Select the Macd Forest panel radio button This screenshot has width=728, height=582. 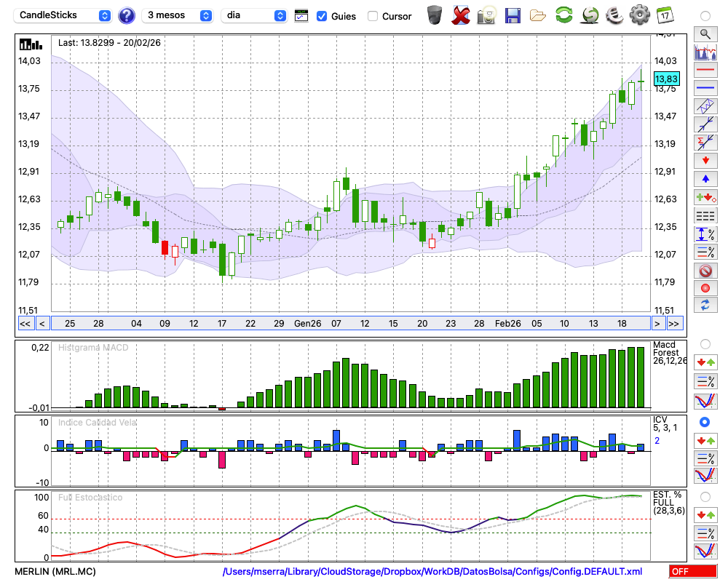705,343
